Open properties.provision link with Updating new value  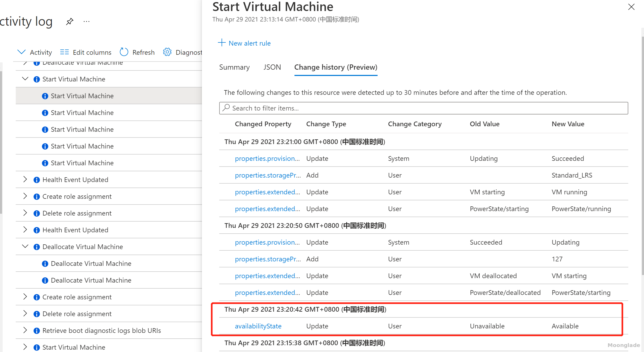click(x=267, y=242)
